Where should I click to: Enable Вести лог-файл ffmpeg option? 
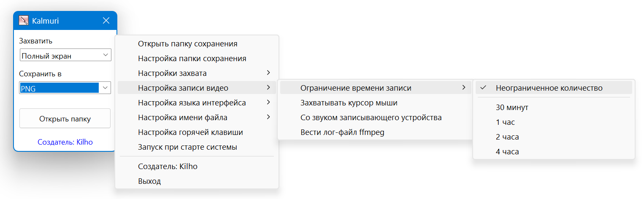[342, 132]
